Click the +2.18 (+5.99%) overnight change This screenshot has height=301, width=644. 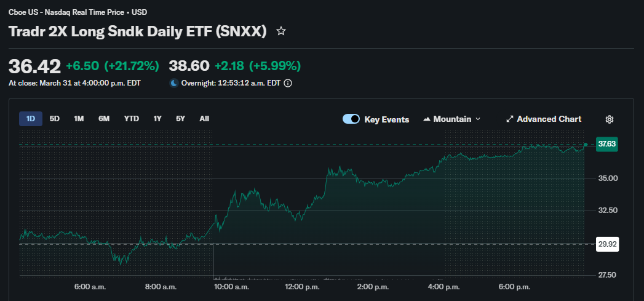click(x=258, y=66)
